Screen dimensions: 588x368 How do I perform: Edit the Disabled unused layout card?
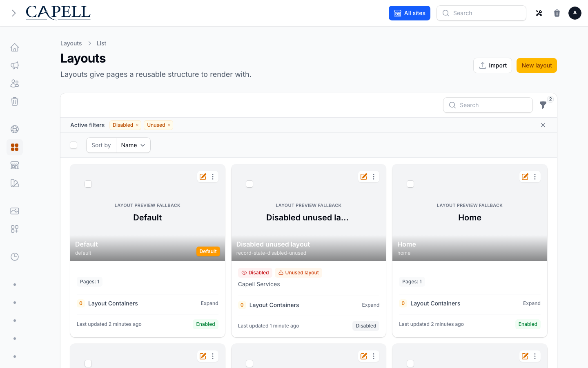coord(364,177)
